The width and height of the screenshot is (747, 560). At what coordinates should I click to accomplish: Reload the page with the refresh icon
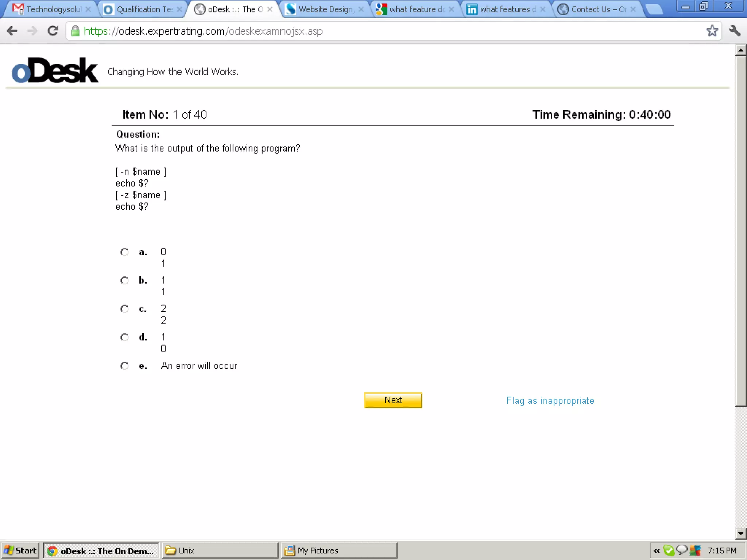[53, 31]
